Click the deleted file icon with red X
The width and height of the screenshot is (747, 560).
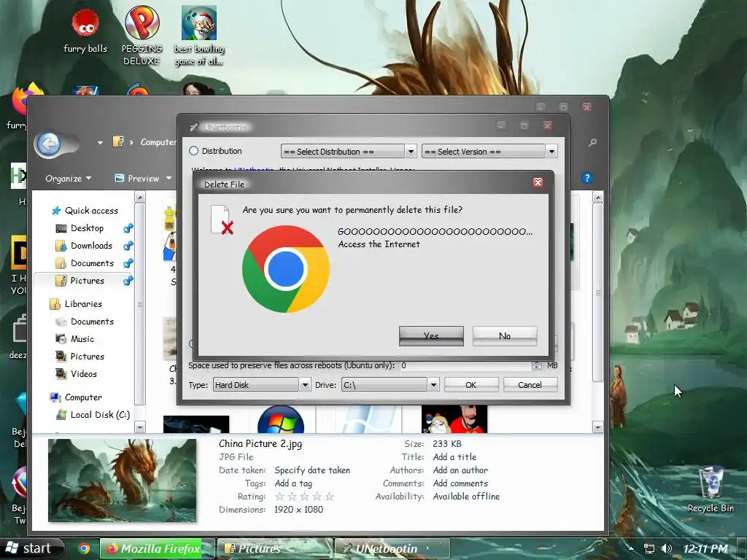coord(222,219)
